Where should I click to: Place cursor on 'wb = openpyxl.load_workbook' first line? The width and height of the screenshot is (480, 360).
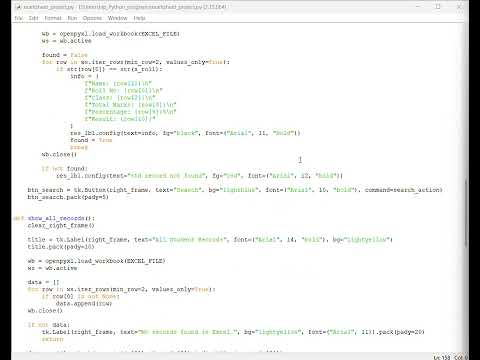point(111,34)
